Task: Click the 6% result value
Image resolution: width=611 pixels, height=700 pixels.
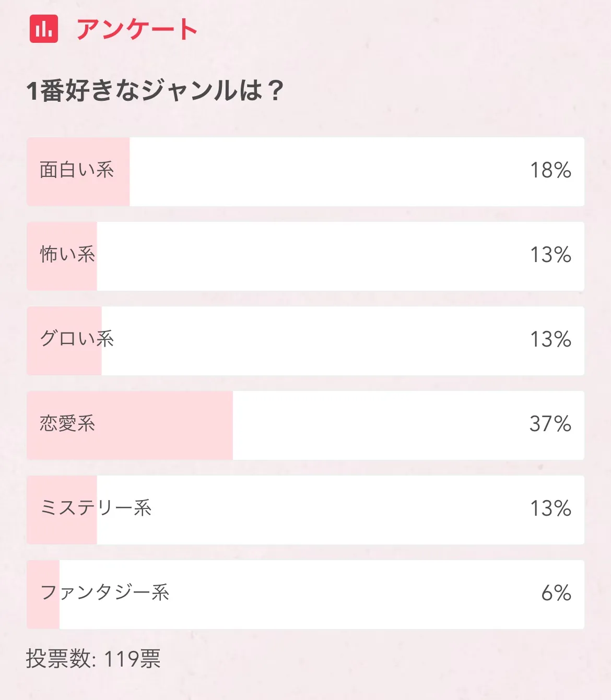Action: 556,594
